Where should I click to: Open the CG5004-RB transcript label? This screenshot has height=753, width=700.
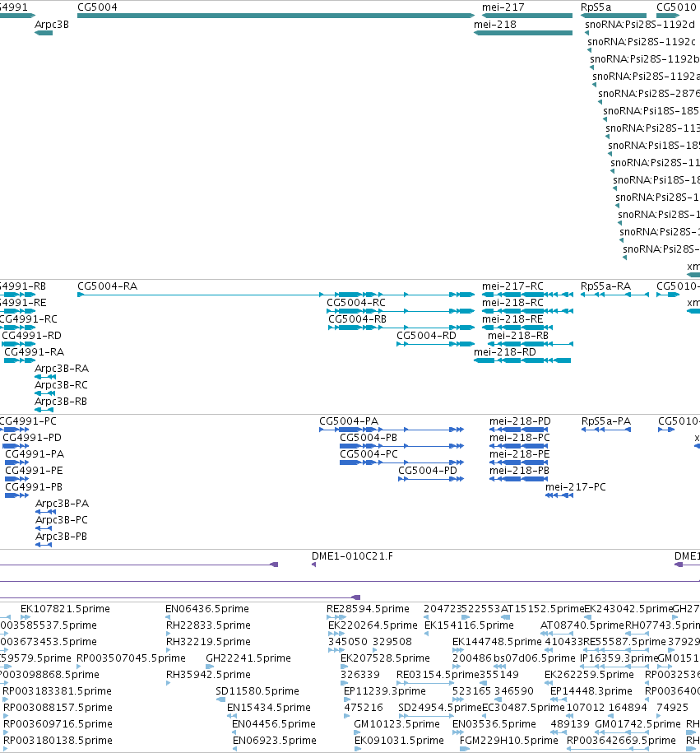point(357,318)
